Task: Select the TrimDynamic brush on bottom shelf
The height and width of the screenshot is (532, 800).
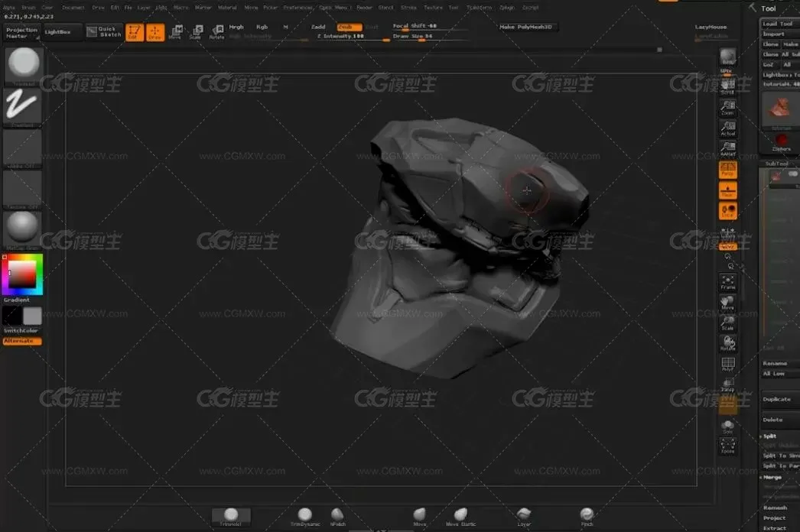Action: click(x=305, y=517)
